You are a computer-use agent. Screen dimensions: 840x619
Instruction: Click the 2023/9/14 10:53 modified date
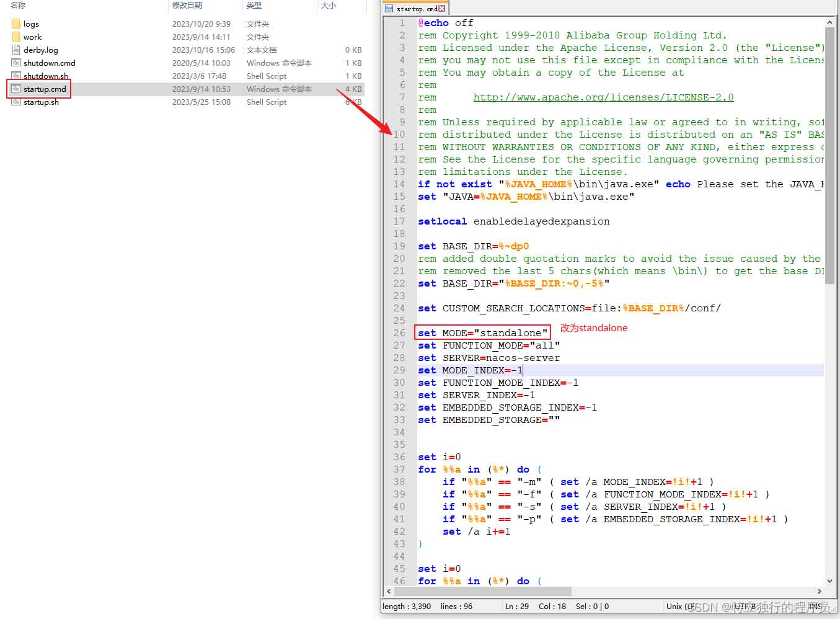(x=201, y=89)
